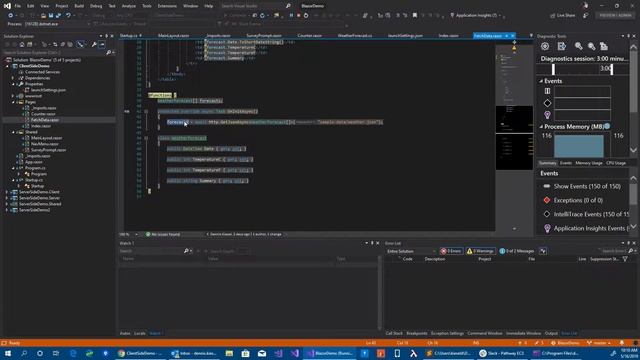Open Properties wrench in Solution Explorer toolbar
This screenshot has height=360, width=640.
[94, 44]
